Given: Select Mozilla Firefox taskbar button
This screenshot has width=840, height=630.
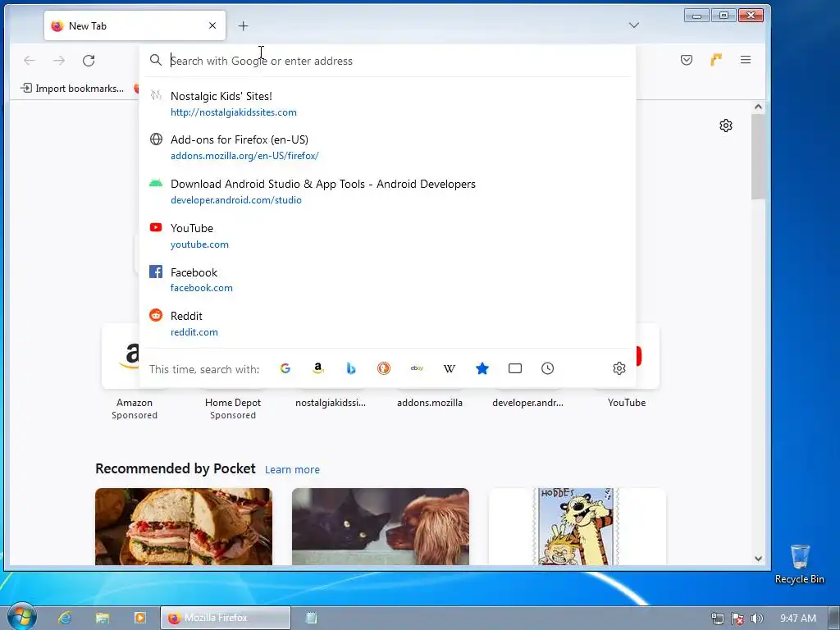Looking at the screenshot, I should (226, 618).
